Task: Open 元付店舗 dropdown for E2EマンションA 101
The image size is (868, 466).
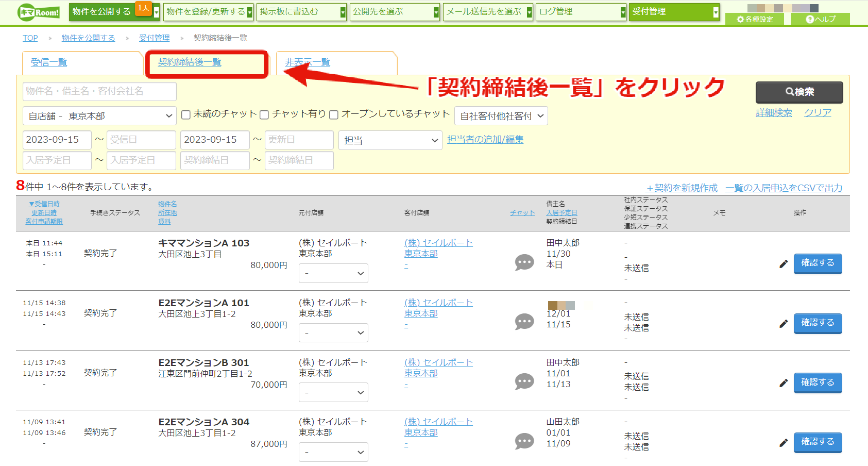Action: click(x=333, y=333)
